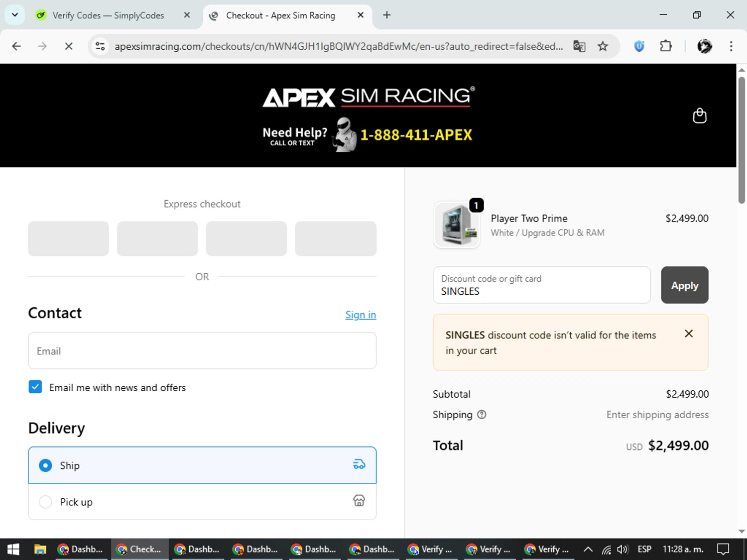Open the last Verify ... taskbar window
The width and height of the screenshot is (747, 560).
548,549
